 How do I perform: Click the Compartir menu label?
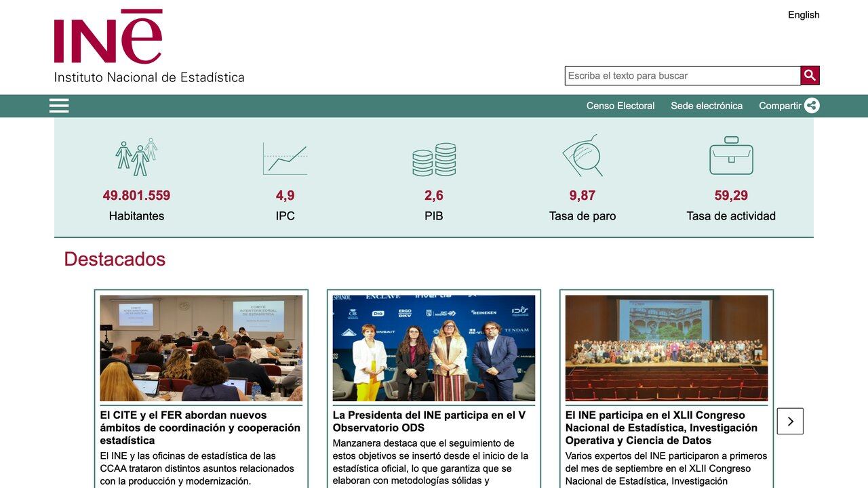pyautogui.click(x=780, y=106)
